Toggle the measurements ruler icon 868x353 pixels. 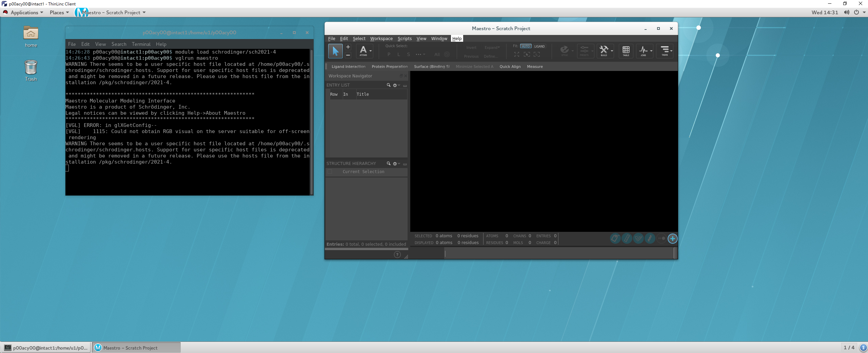[x=627, y=239]
